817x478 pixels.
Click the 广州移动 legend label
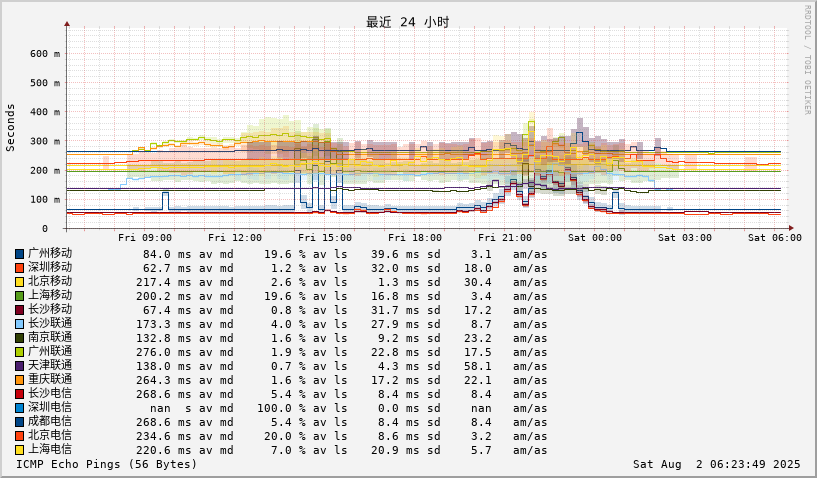point(50,254)
